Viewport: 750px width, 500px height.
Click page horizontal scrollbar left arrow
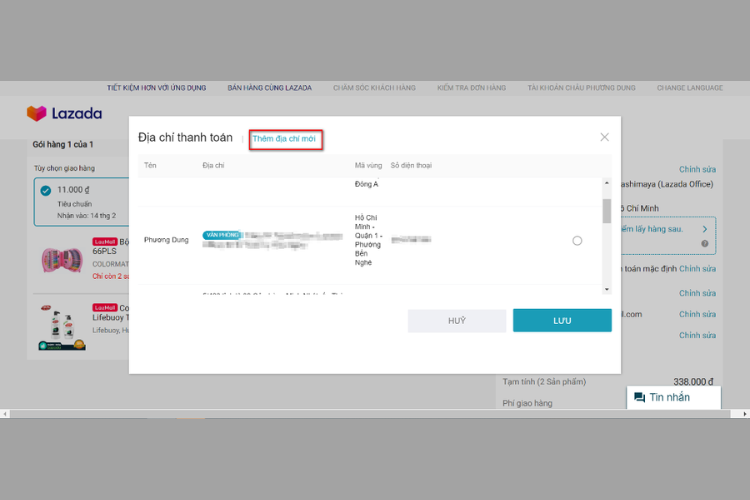pyautogui.click(x=5, y=414)
